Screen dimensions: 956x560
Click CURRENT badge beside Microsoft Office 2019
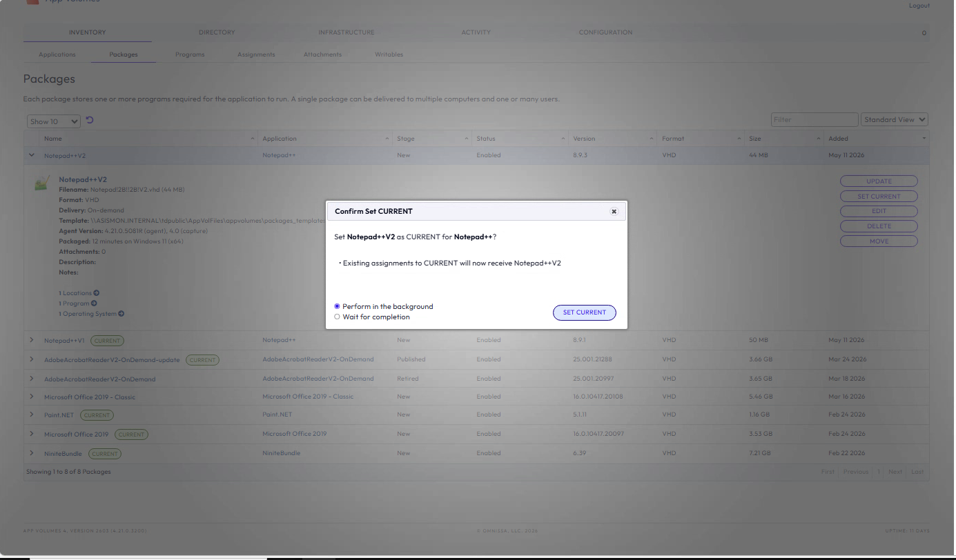pyautogui.click(x=131, y=434)
